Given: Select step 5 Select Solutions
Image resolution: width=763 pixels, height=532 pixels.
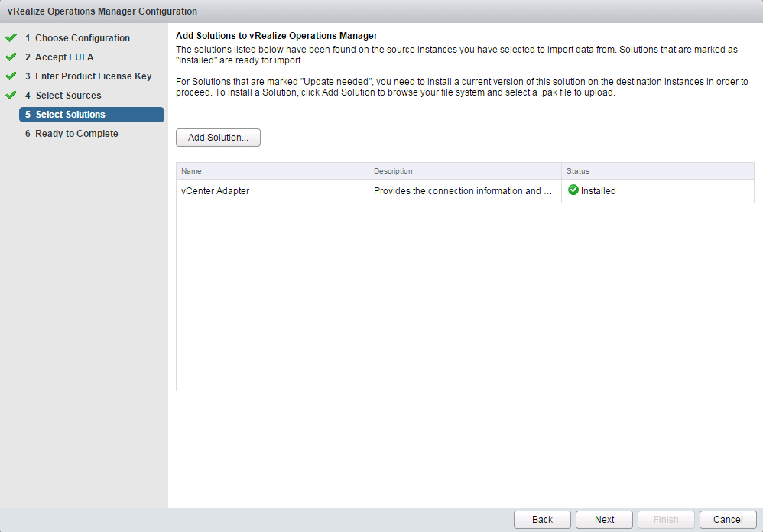Looking at the screenshot, I should (x=92, y=115).
